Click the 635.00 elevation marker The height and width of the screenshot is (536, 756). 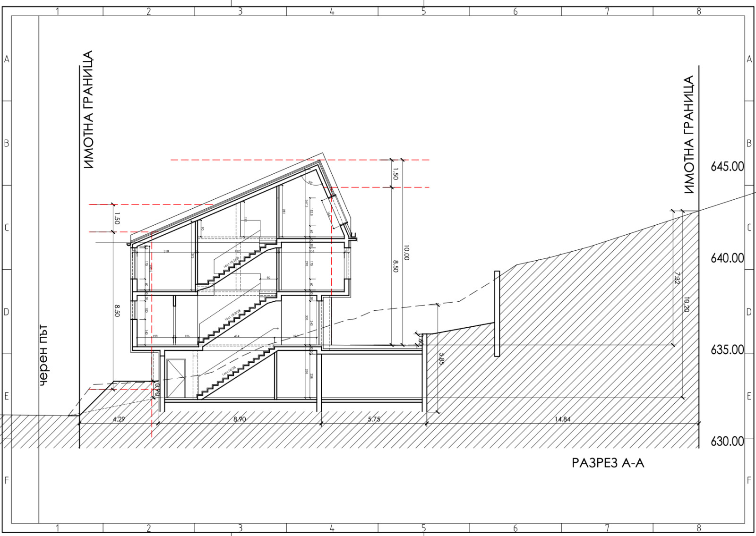(x=727, y=350)
